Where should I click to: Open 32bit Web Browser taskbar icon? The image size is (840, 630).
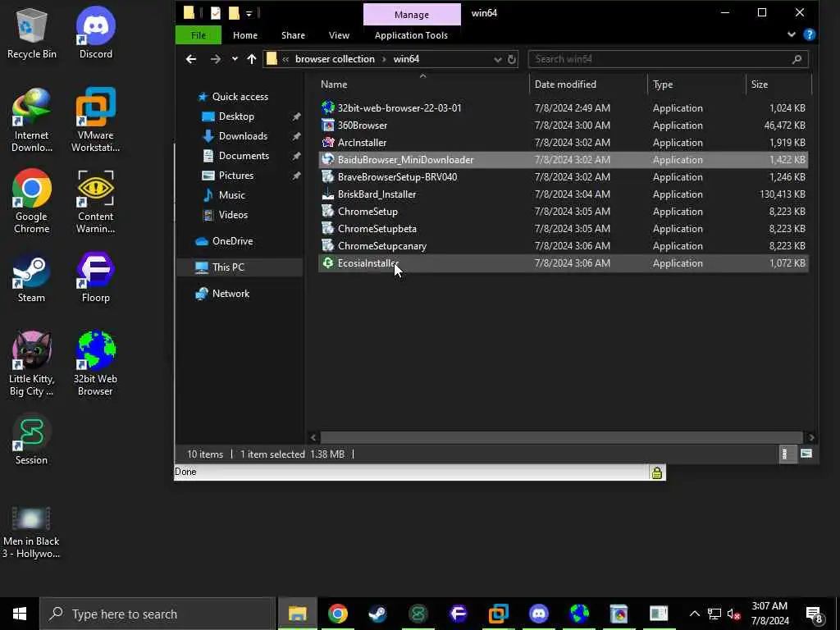[578, 614]
